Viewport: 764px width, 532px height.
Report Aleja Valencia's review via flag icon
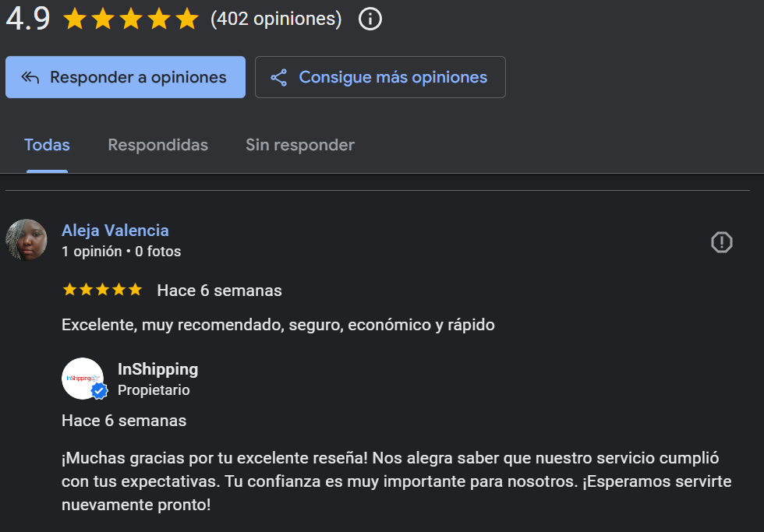tap(722, 242)
